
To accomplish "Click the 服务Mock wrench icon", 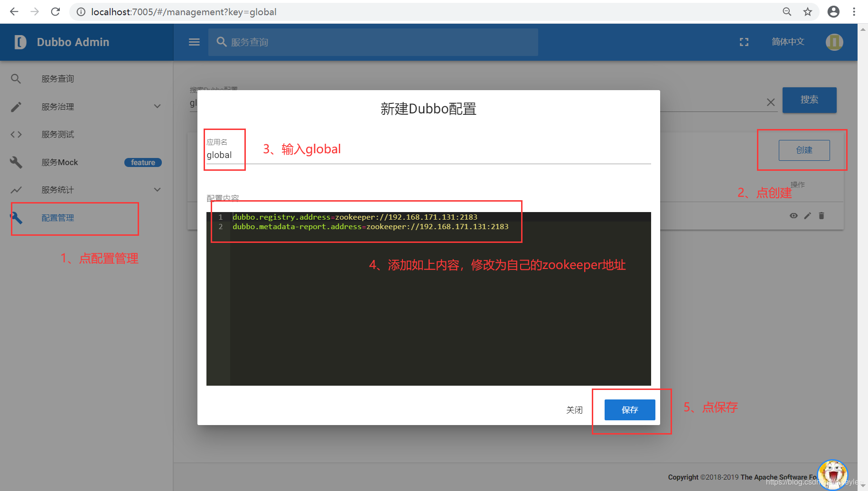I will 16,162.
